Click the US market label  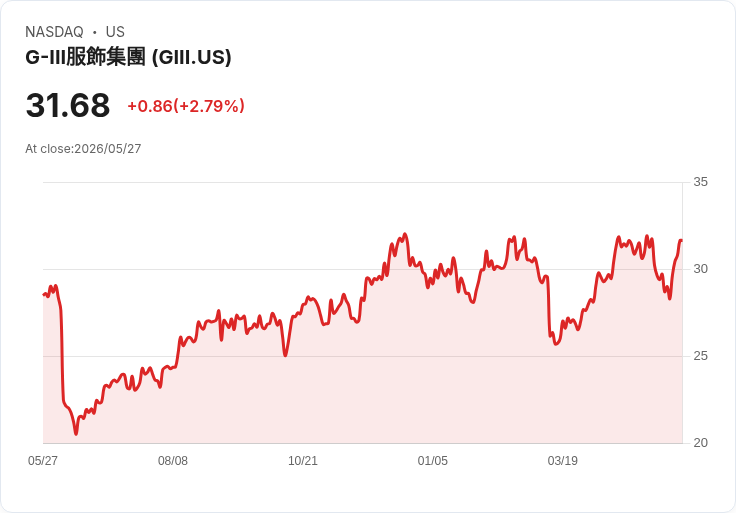(x=115, y=32)
